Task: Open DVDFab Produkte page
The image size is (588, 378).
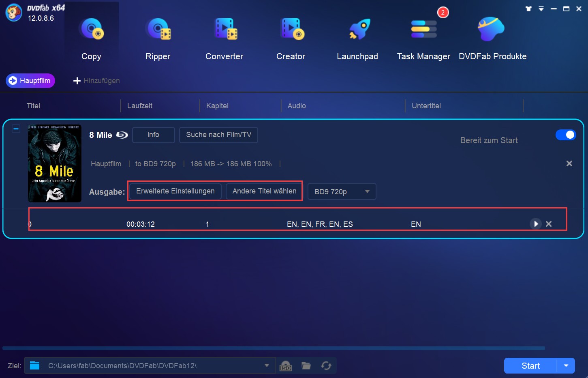Action: point(492,39)
